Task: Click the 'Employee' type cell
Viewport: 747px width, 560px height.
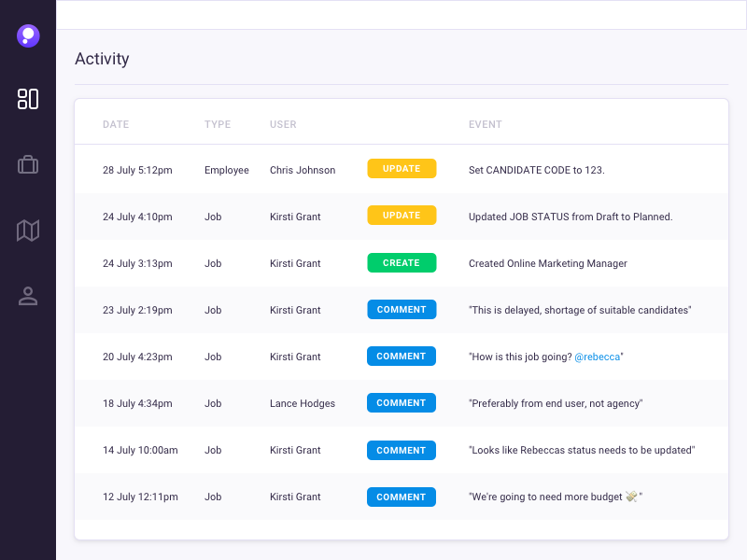Action: click(227, 170)
